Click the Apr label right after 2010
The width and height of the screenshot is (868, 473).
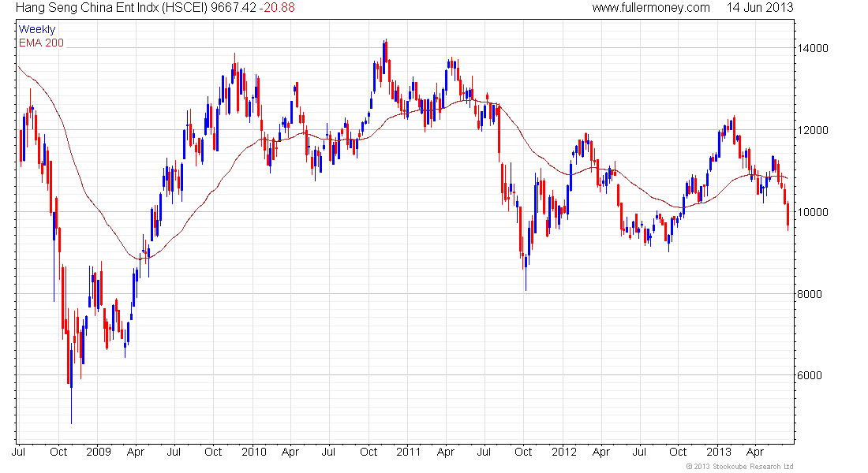point(290,452)
